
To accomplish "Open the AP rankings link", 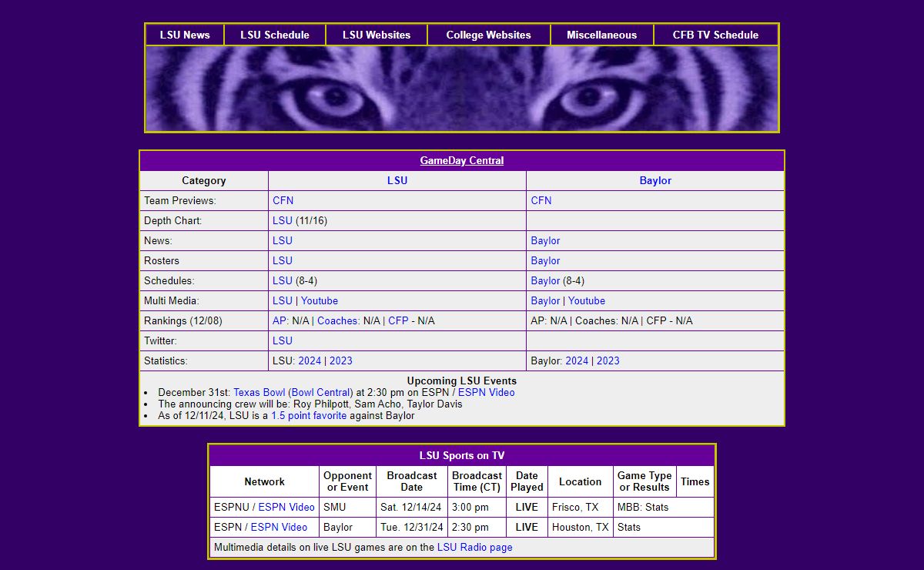I will (x=280, y=321).
